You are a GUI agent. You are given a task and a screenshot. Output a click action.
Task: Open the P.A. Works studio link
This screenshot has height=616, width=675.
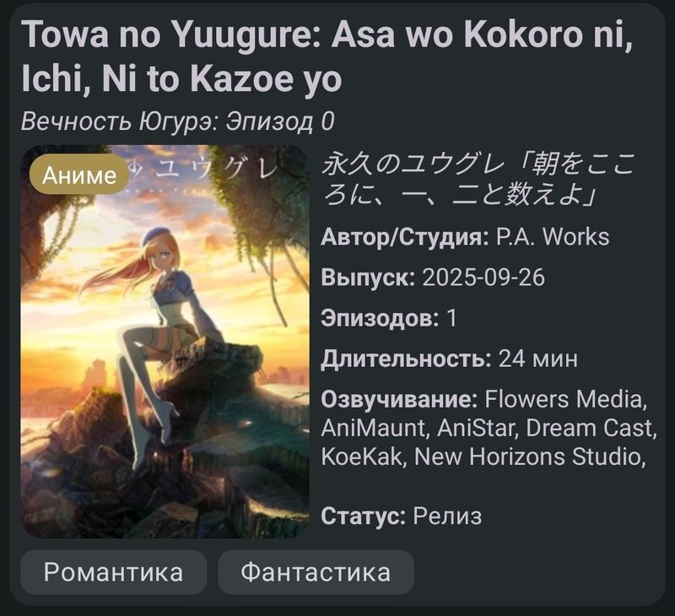point(553,237)
